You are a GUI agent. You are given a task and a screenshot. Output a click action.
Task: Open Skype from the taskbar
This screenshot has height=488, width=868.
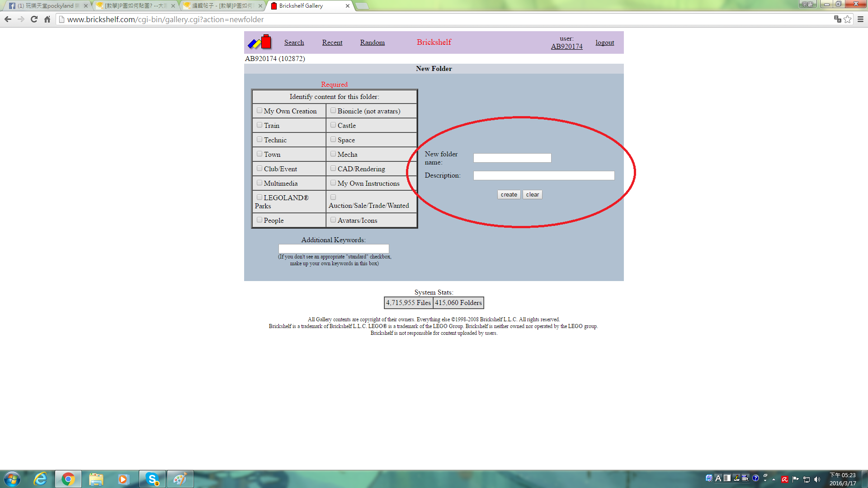click(x=152, y=479)
